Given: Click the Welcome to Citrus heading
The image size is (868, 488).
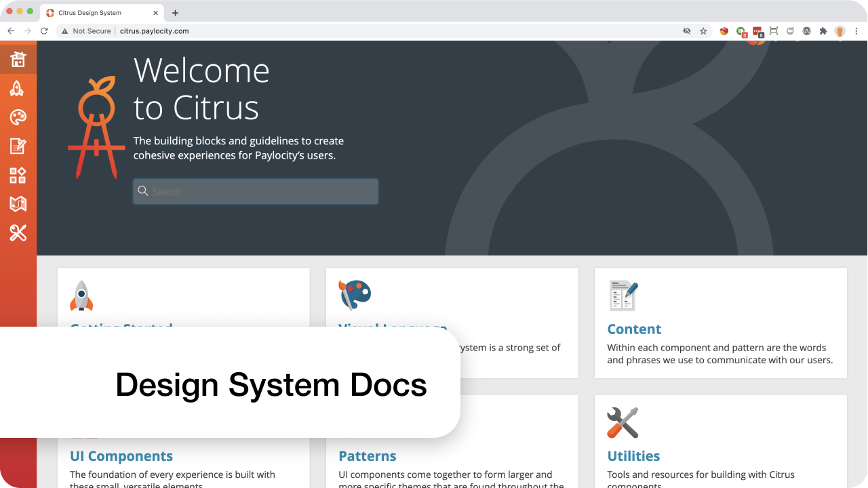Looking at the screenshot, I should [201, 89].
